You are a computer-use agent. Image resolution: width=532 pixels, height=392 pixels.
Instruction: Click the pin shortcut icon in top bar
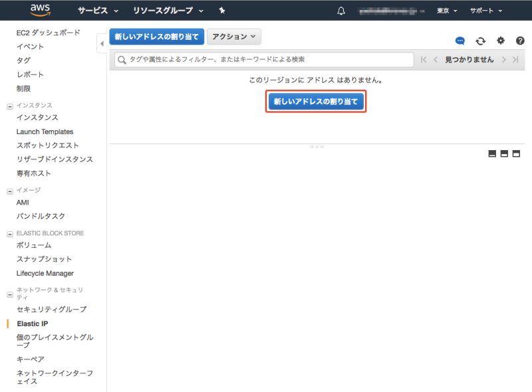tap(222, 11)
